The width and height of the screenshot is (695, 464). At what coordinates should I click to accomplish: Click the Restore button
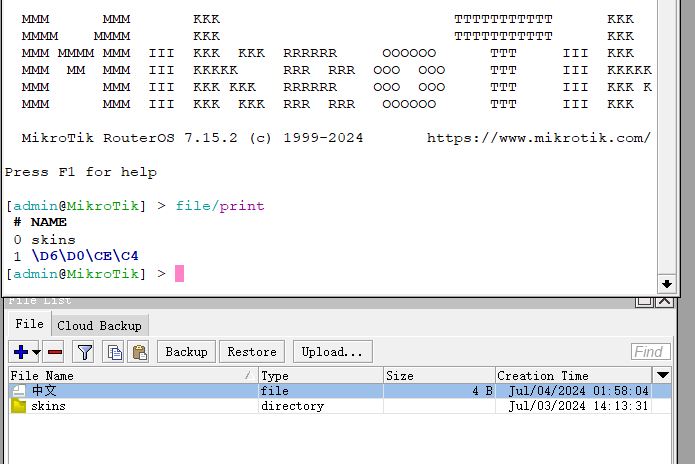pos(252,352)
